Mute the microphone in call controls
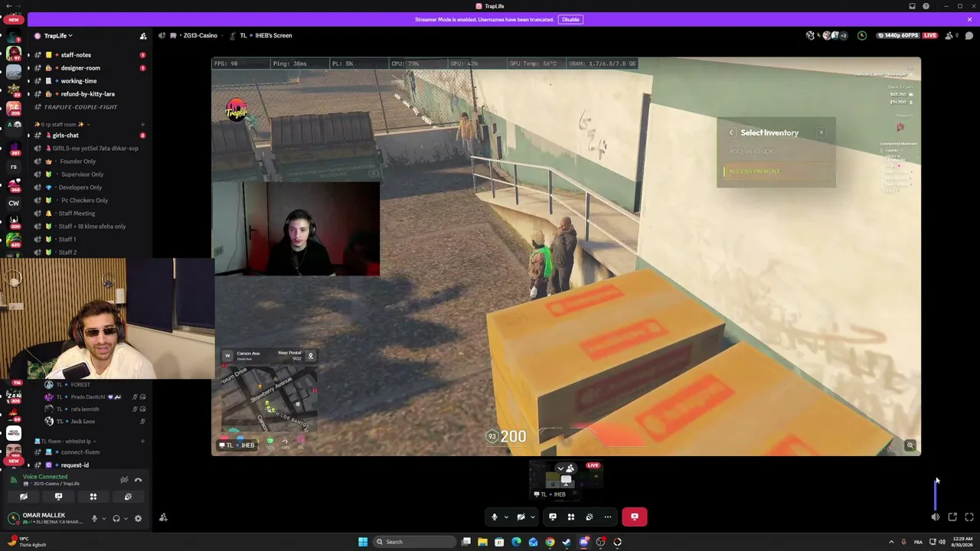This screenshot has width=980, height=551. 495,517
